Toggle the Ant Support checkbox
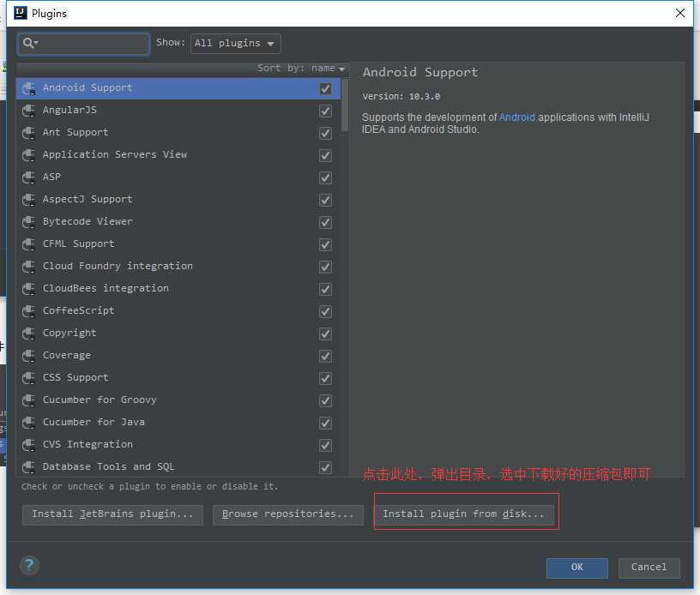700x595 pixels. [325, 133]
